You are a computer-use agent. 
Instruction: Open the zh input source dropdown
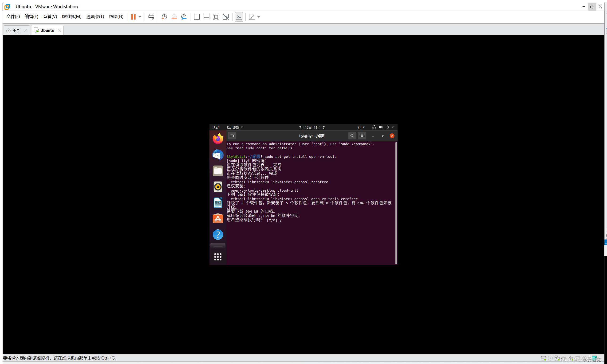coord(361,127)
